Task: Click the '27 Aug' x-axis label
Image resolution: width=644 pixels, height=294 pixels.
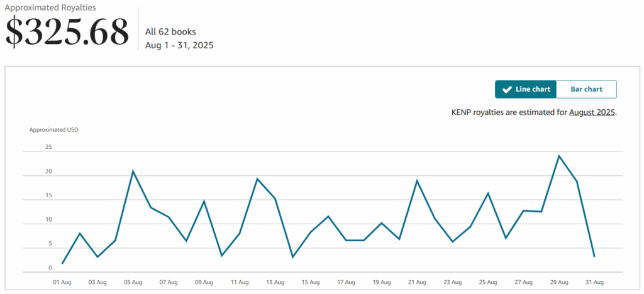Action: click(x=523, y=283)
